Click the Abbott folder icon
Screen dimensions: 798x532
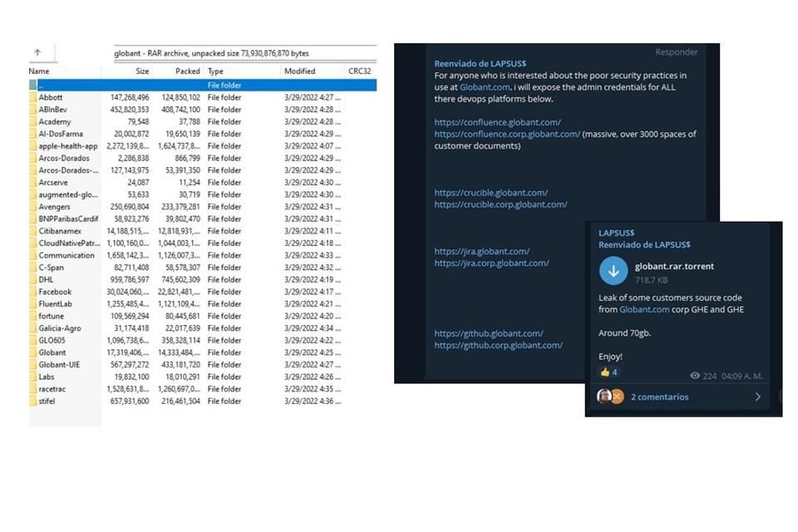click(x=33, y=97)
